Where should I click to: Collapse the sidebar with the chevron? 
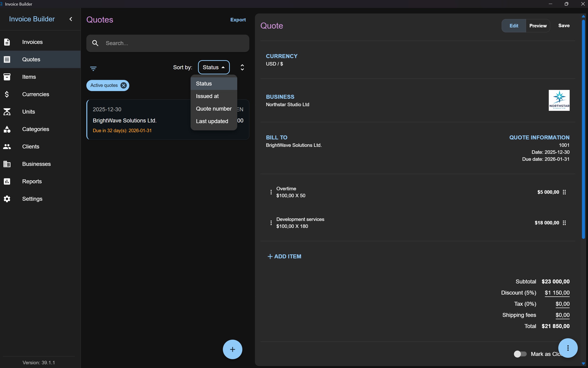71,19
